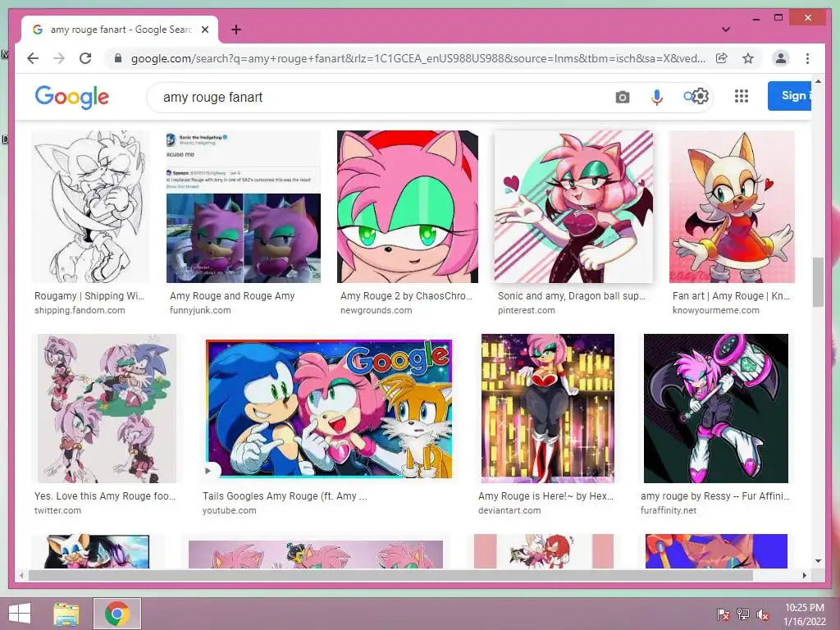Click deviantart.com source link
This screenshot has width=840, height=630.
[509, 510]
